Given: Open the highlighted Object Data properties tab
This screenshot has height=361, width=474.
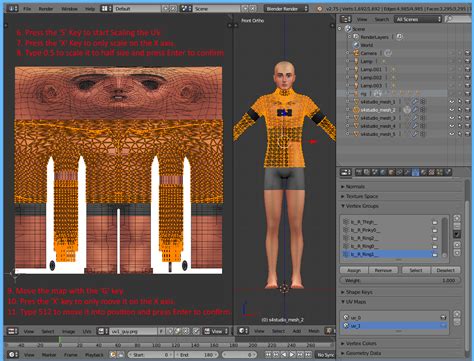Looking at the screenshot, I should coord(415,172).
